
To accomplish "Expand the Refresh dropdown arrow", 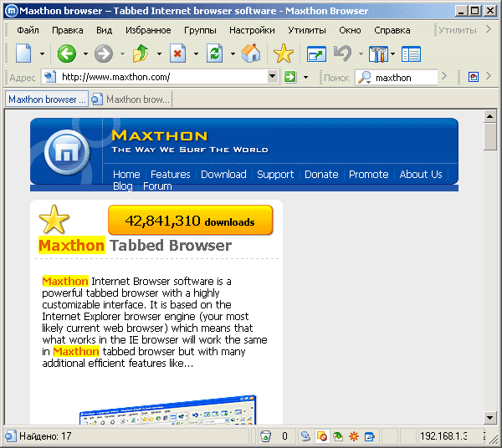I will click(x=233, y=53).
